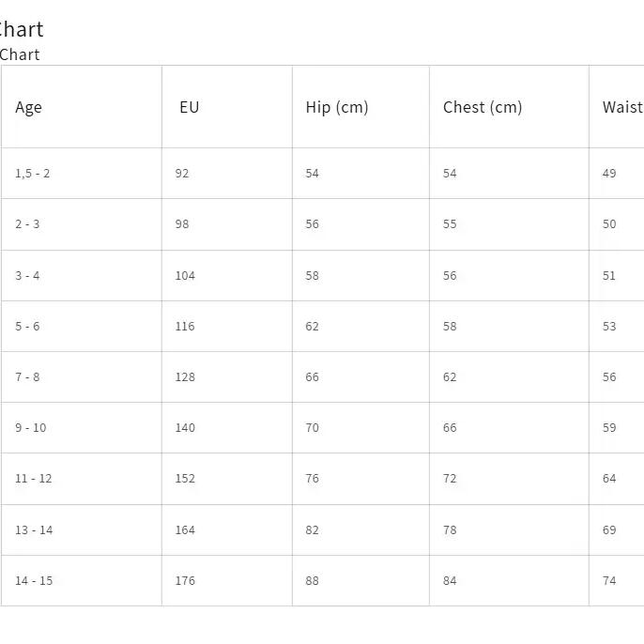Select EU size 164 cell
Screen dimensions: 644x644
227,529
